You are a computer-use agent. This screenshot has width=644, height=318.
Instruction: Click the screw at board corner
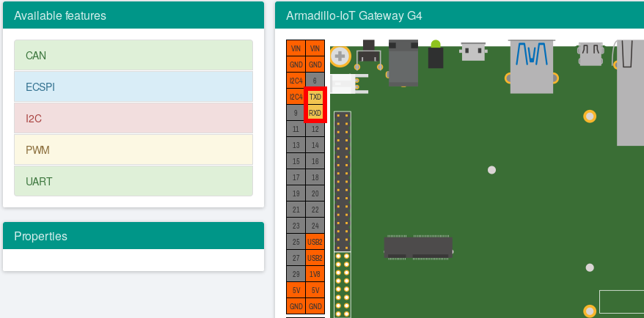click(340, 56)
